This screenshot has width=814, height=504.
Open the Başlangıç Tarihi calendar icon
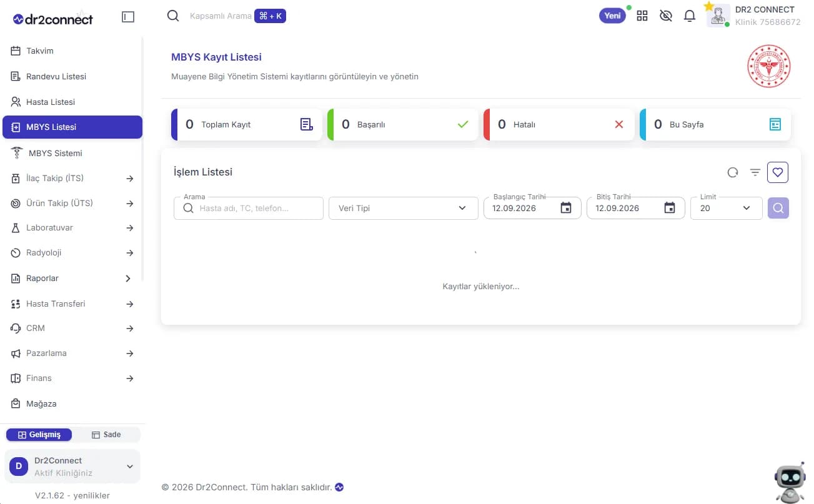pos(566,208)
